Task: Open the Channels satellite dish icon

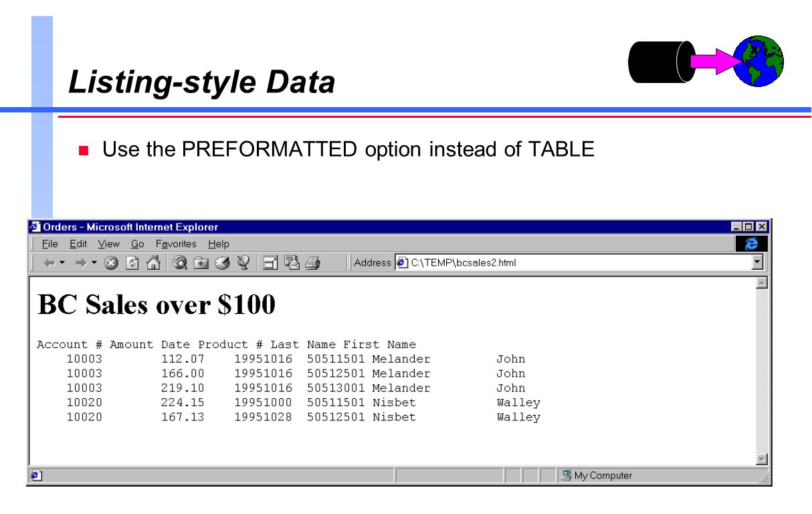Action: (243, 263)
